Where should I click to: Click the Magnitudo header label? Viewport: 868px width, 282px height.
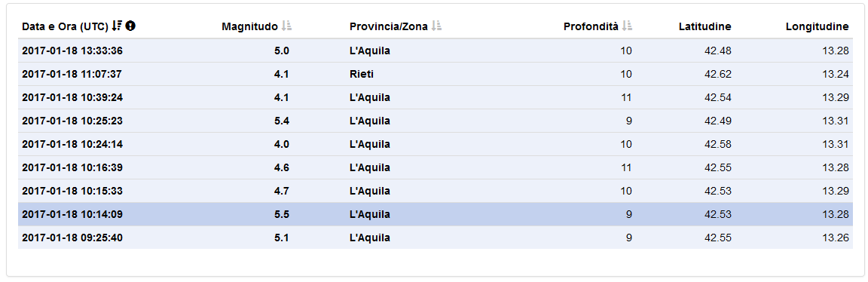tap(249, 26)
